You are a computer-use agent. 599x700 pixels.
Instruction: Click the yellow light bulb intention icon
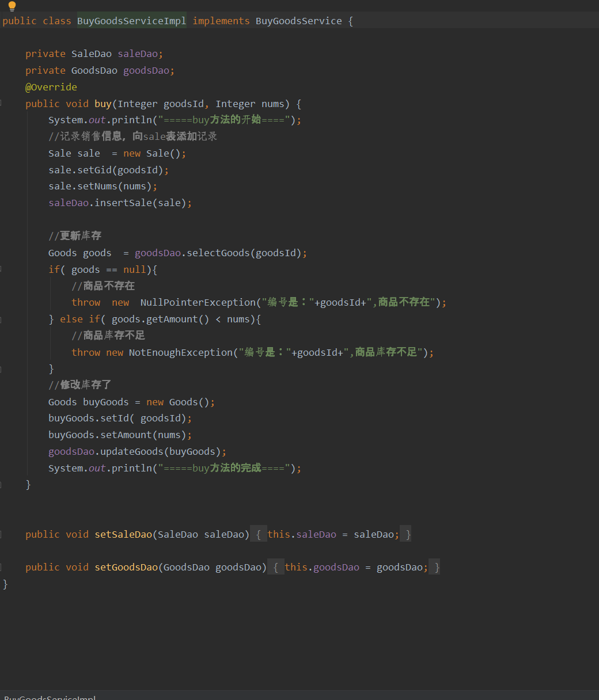(x=12, y=6)
